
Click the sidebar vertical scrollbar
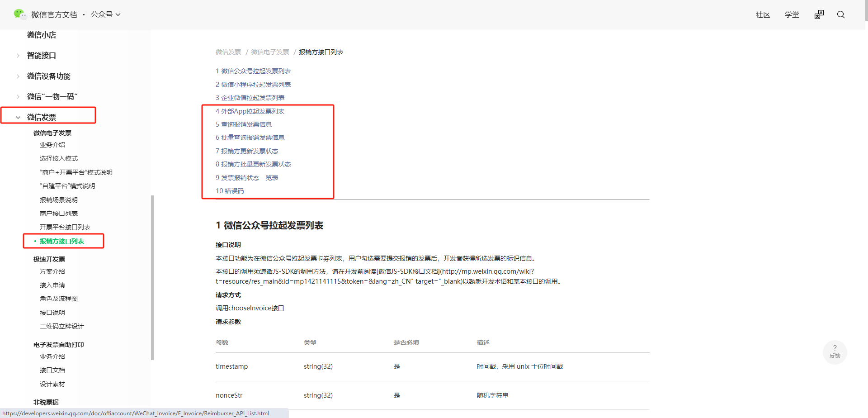(x=152, y=278)
